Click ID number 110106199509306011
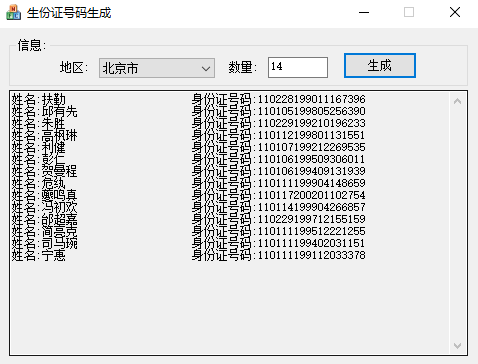 pos(311,159)
